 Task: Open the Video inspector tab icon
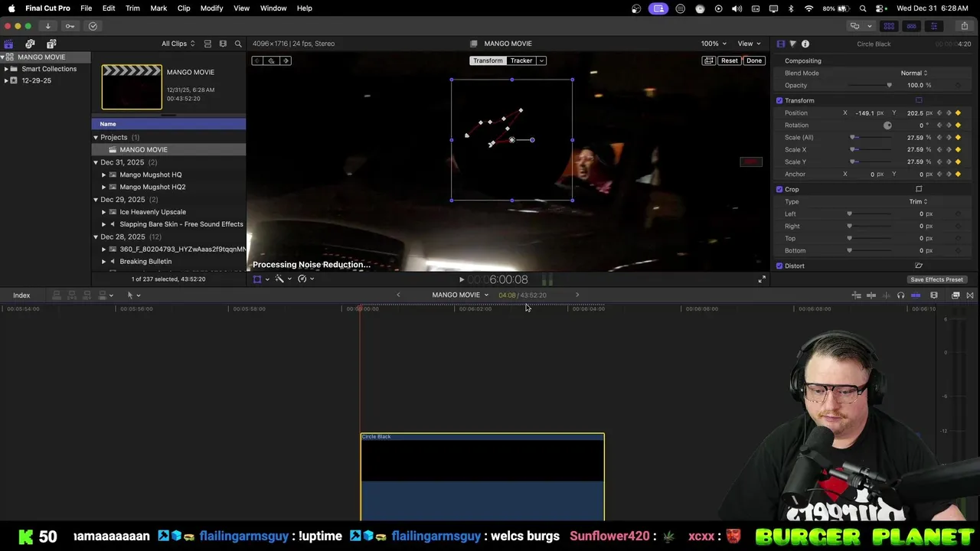pos(780,44)
